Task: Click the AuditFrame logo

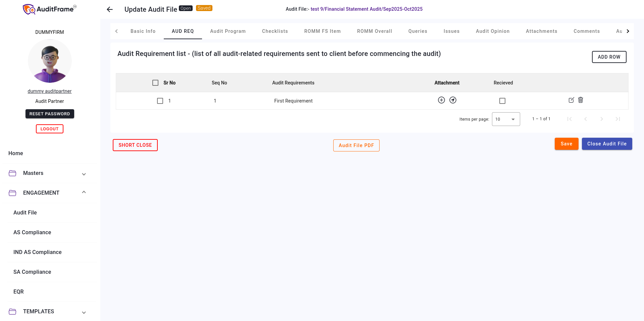Action: pyautogui.click(x=49, y=9)
